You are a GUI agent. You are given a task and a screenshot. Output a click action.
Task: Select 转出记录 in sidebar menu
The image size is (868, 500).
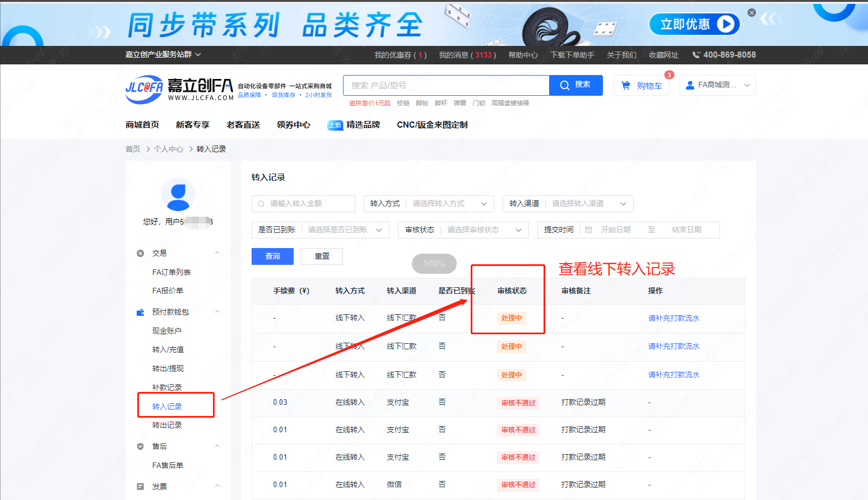click(x=167, y=425)
